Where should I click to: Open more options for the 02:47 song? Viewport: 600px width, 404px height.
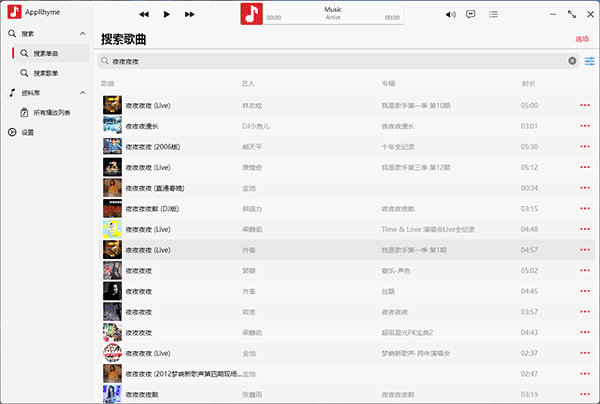pyautogui.click(x=585, y=374)
